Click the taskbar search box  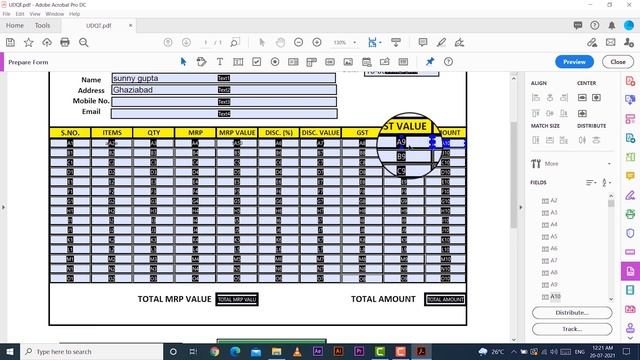(91, 351)
